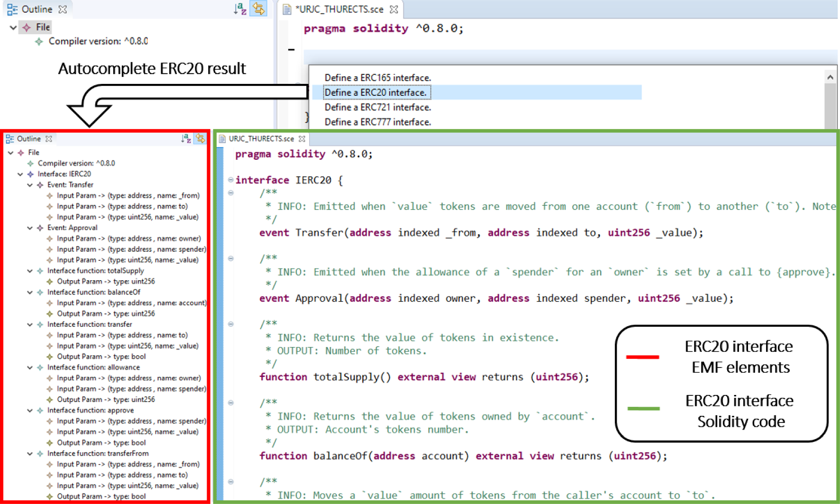Screen dimensions: 840x504
Task: Choose 'Define a ERC20 interface.' suggestion
Action: 376,92
